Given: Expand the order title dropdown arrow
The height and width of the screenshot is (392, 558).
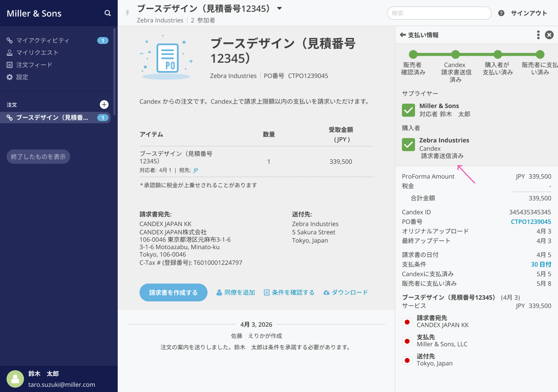Looking at the screenshot, I should coord(279,8).
